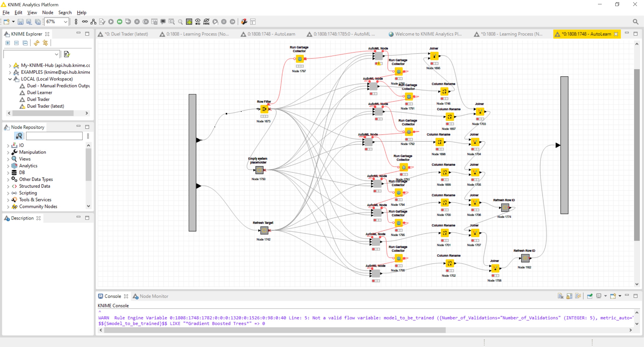Click the toolbar search magnifier at right
Viewport: 644px width, 347px height.
point(635,22)
